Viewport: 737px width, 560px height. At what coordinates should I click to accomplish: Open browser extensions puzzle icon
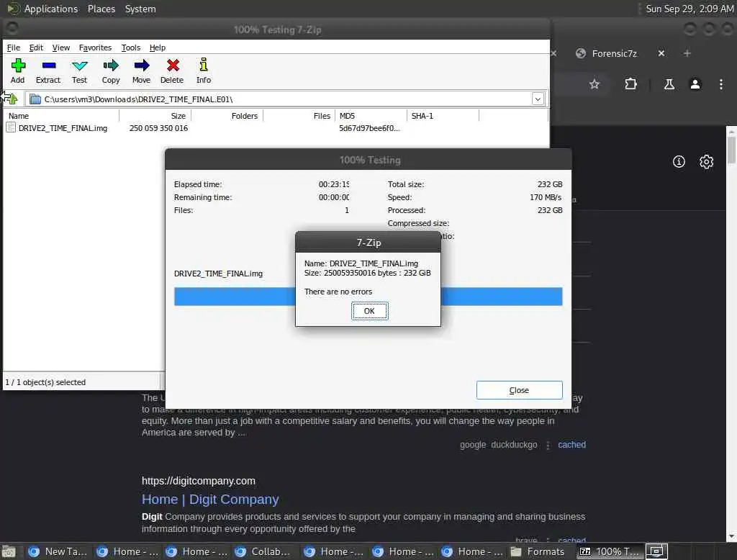630,84
